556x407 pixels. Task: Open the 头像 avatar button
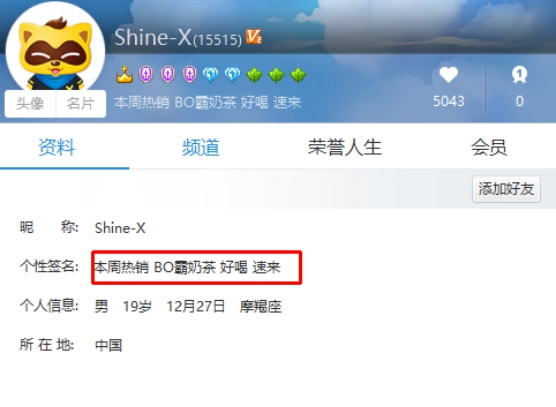[30, 104]
